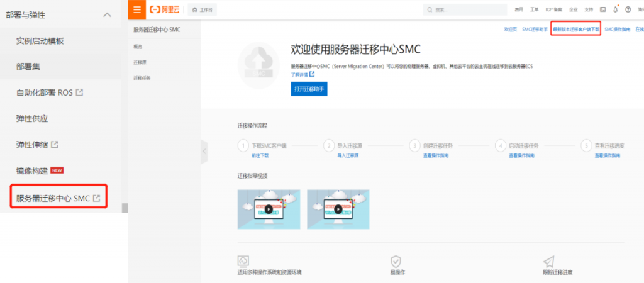Play the first migration guide video
Screen dimensions: 644x283
coord(269,209)
